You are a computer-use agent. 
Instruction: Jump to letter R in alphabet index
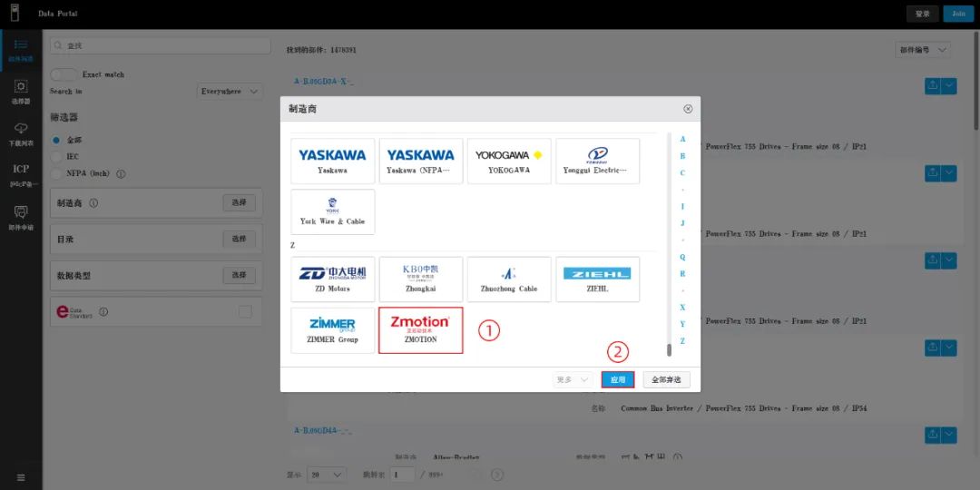point(682,274)
